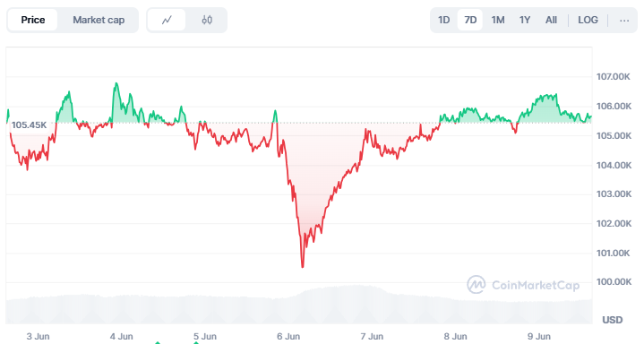Screen dimensions: 644x344
Task: Switch to candlestick chart icon
Action: coord(207,20)
